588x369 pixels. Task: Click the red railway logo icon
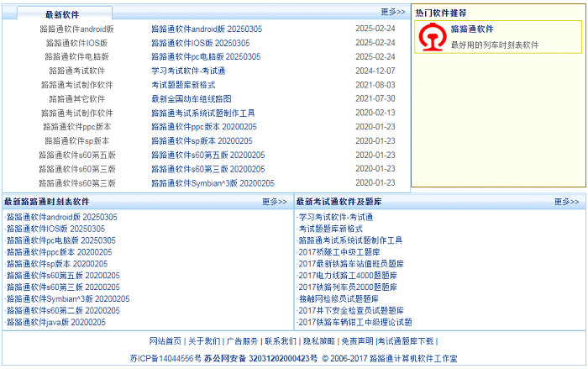tap(433, 37)
